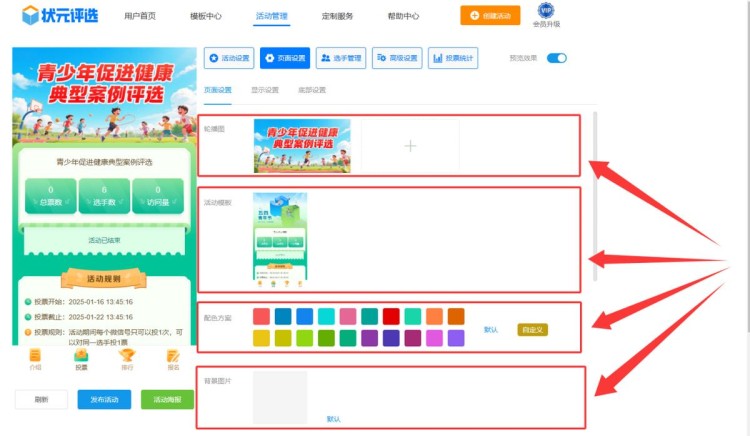The width and height of the screenshot is (750, 436).
Task: View 投票统计 chart section
Action: (x=453, y=58)
